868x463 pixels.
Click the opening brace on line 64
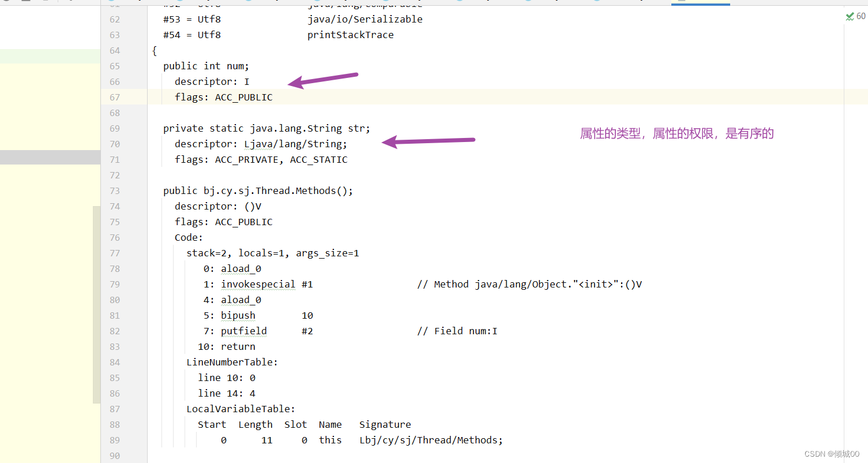coord(155,51)
